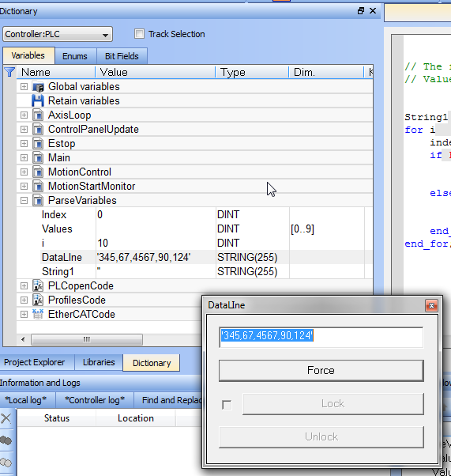This screenshot has height=476, width=451.
Task: Open the *Local log* tab
Action: click(x=26, y=400)
